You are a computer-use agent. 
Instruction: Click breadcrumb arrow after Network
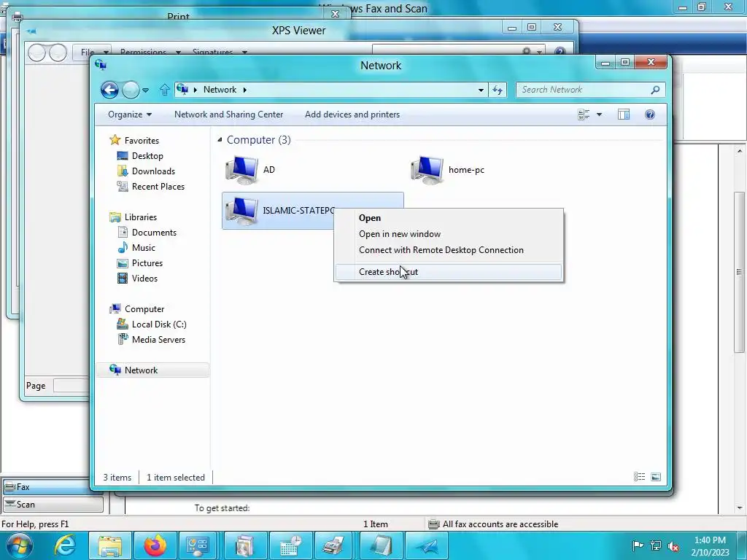coord(245,90)
